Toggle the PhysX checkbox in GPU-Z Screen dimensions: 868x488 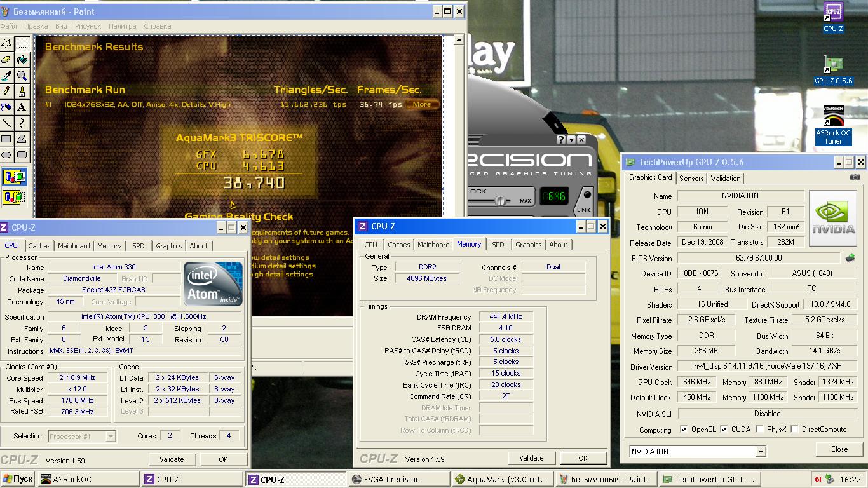point(759,430)
